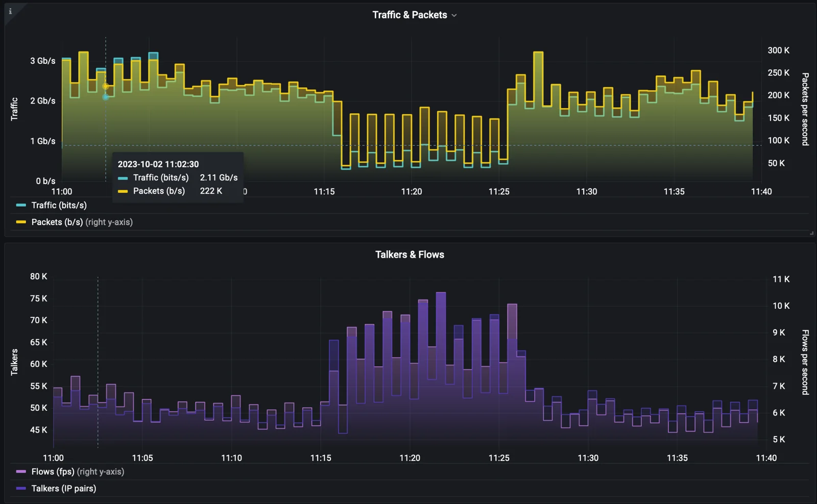Click the 50 K label on Talkers axis
This screenshot has width=817, height=504.
(x=38, y=408)
